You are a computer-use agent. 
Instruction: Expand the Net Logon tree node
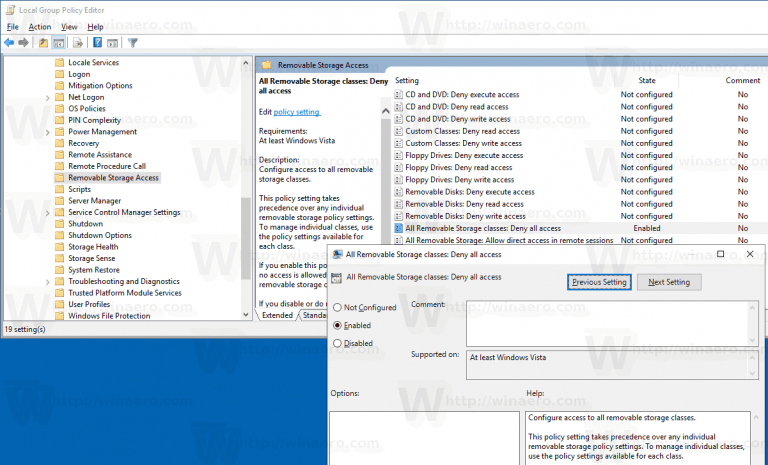(x=48, y=98)
